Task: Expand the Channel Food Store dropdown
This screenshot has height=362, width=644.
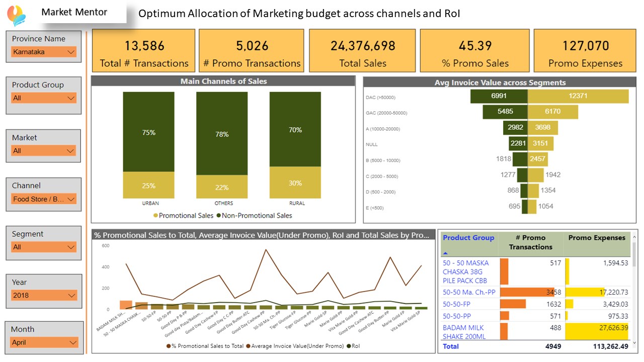Action: click(44, 199)
